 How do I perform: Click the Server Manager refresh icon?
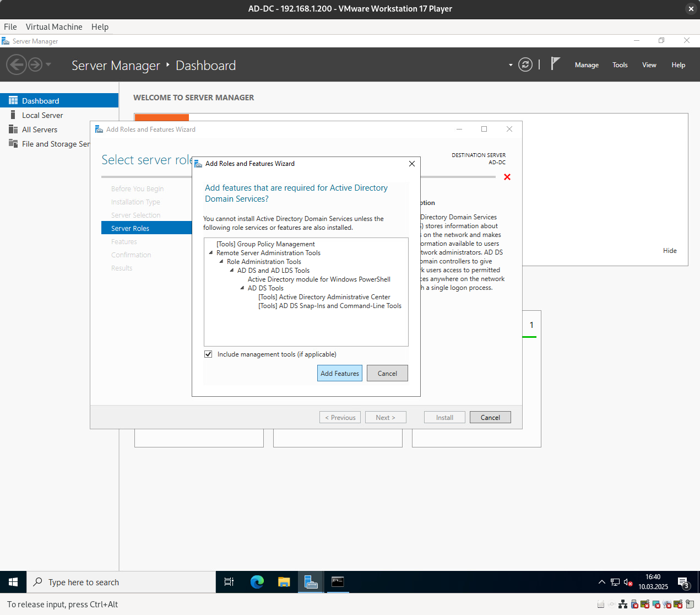click(525, 65)
